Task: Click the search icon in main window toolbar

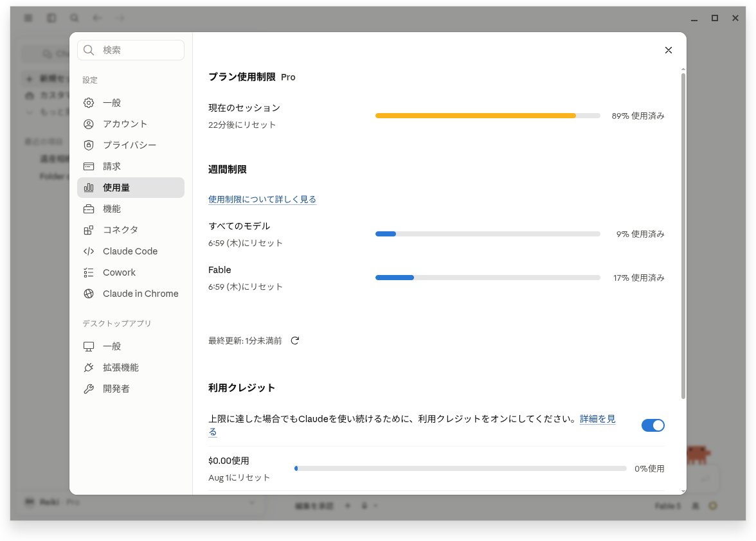Action: (75, 18)
